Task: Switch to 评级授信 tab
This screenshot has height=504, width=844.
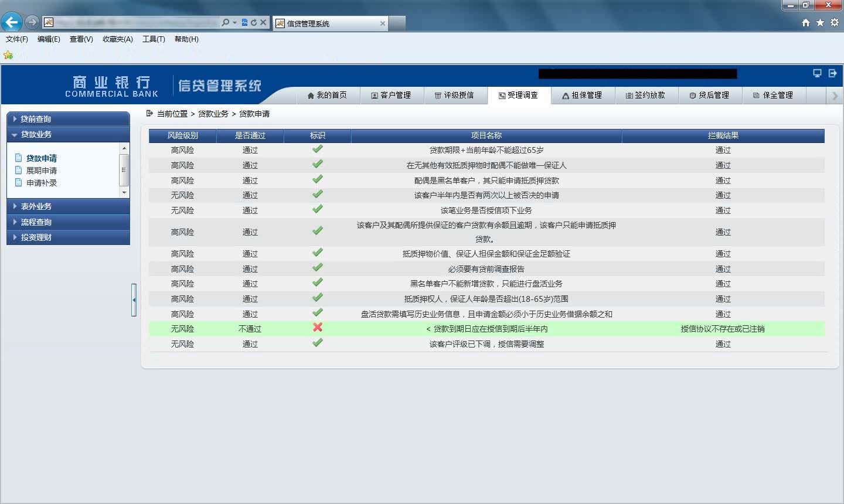Action: [x=454, y=95]
